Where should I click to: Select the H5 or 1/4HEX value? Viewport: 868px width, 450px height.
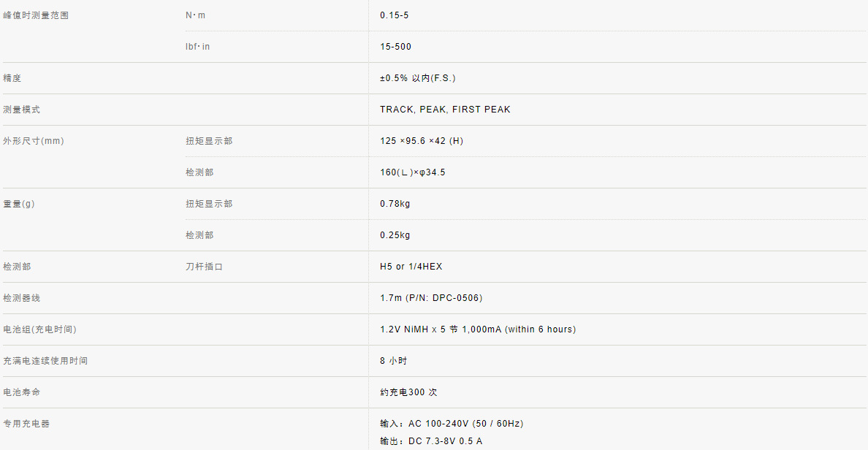point(411,267)
